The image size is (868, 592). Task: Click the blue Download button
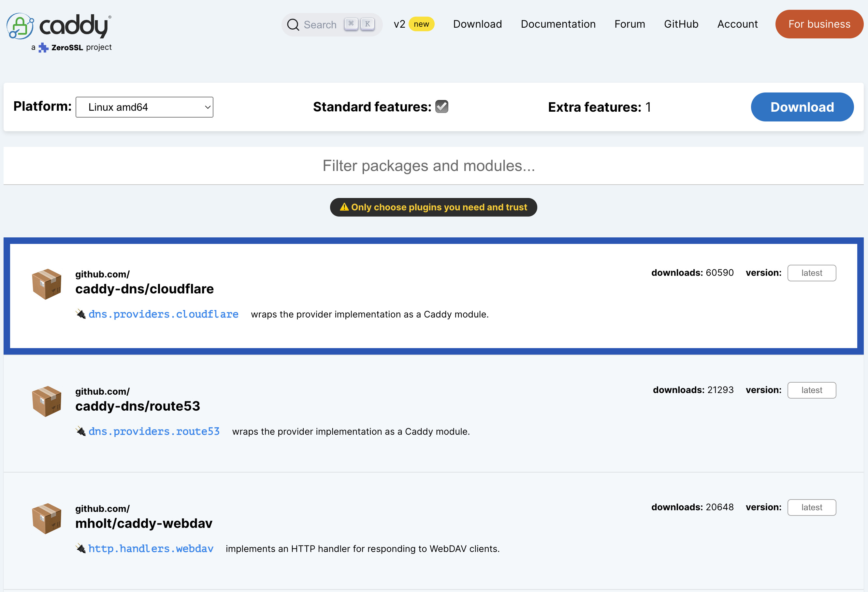pyautogui.click(x=802, y=107)
